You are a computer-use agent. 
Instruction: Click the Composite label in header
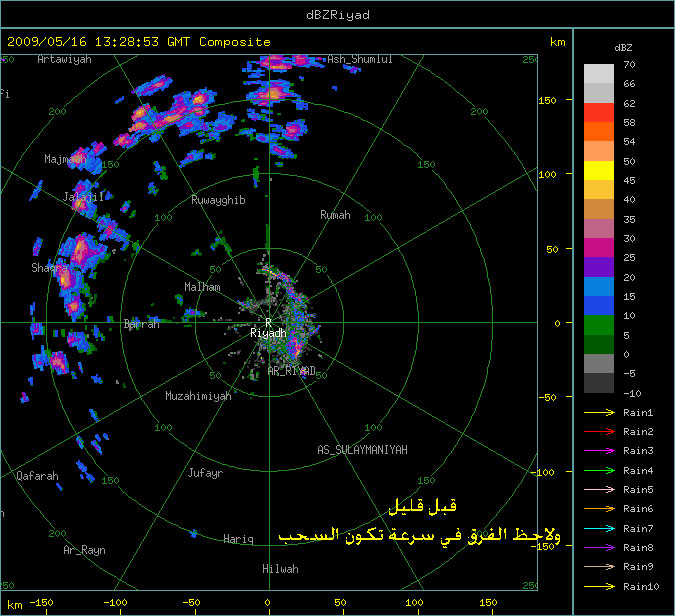(x=235, y=42)
